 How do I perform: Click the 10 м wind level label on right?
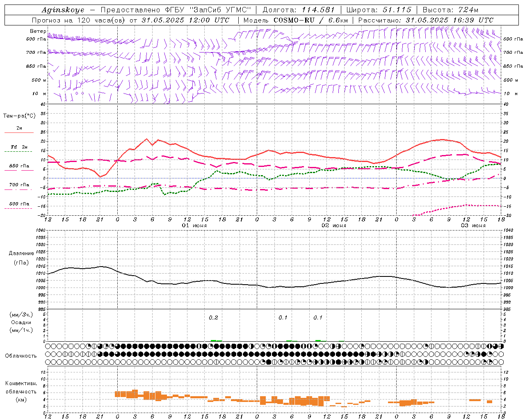click(x=510, y=94)
